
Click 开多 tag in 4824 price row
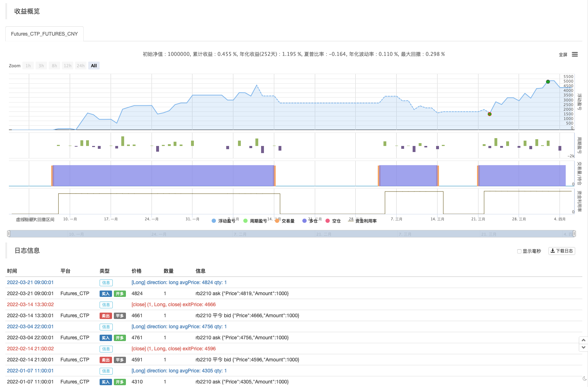click(120, 294)
